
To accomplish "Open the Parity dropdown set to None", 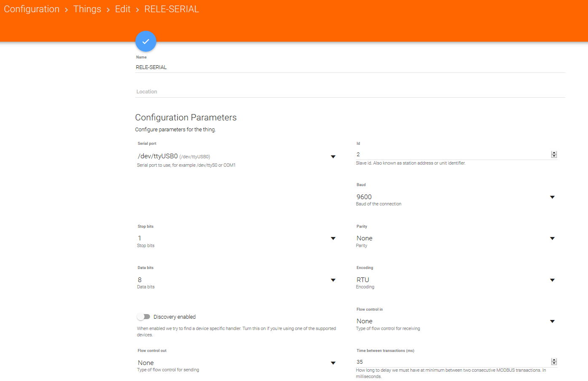I will [x=456, y=238].
